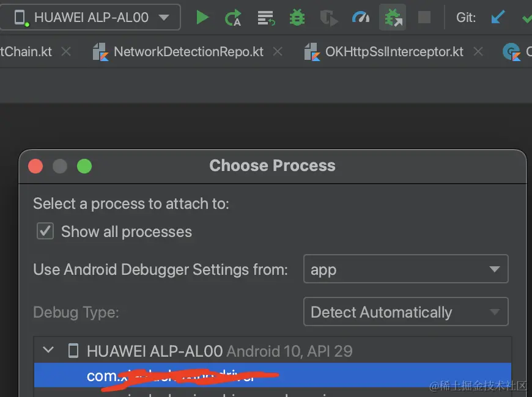The image size is (532, 397).
Task: Click the Git Update Project arrow
Action: (x=498, y=18)
